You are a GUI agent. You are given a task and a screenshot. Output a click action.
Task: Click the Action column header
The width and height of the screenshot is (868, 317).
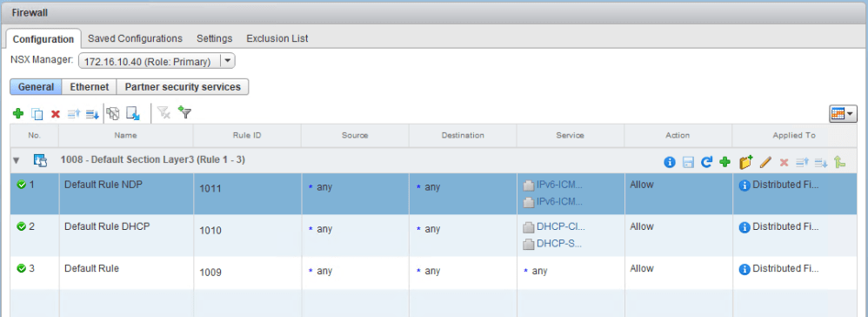(x=678, y=135)
